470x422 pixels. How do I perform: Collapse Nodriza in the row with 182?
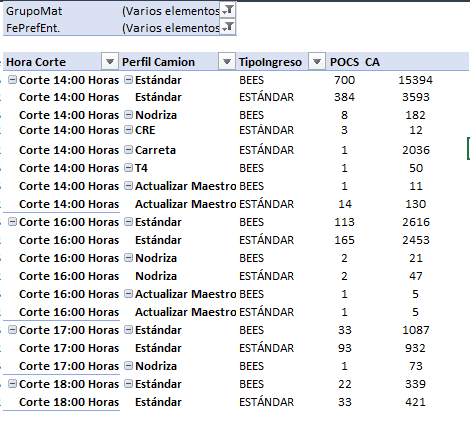pyautogui.click(x=128, y=115)
